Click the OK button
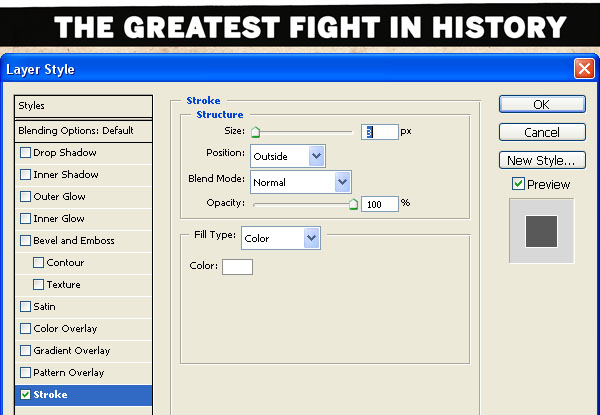 tap(541, 104)
